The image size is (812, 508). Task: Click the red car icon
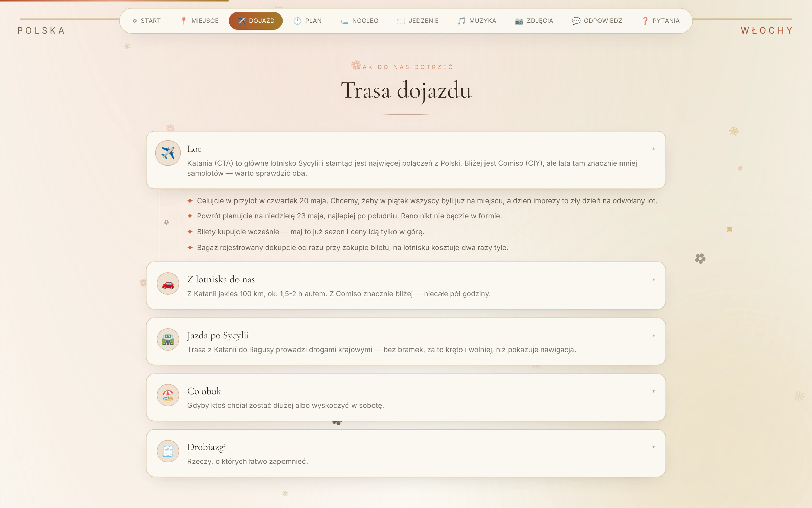point(168,284)
